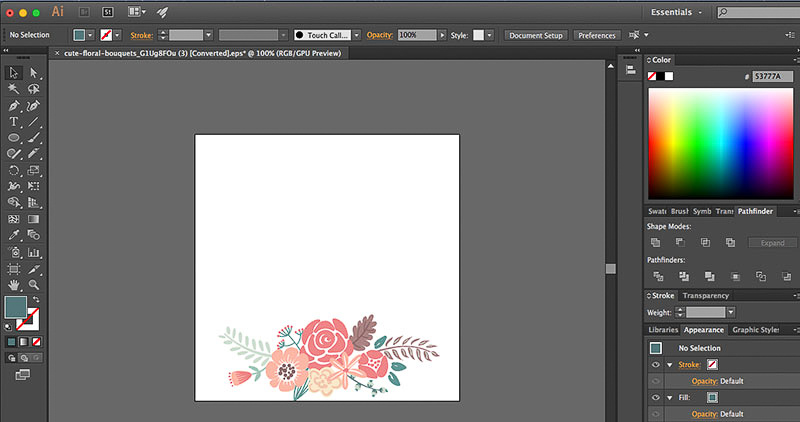Select the Hand tool
The height and width of the screenshot is (422, 800).
14,285
